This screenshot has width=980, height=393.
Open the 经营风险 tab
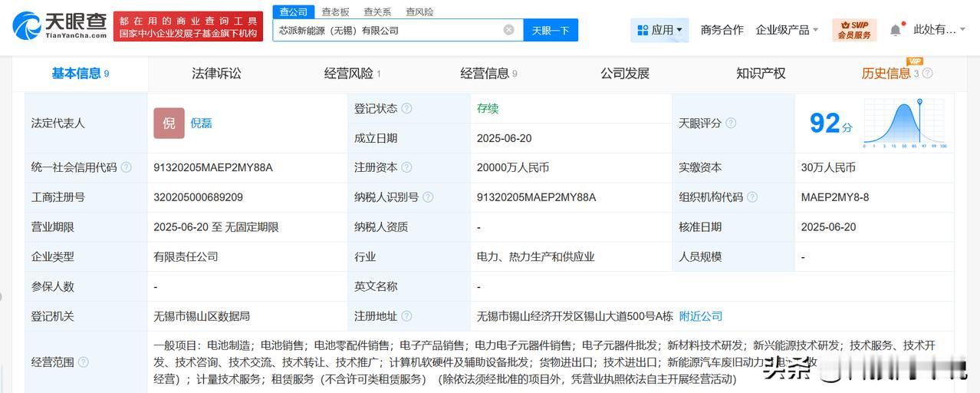[x=353, y=74]
